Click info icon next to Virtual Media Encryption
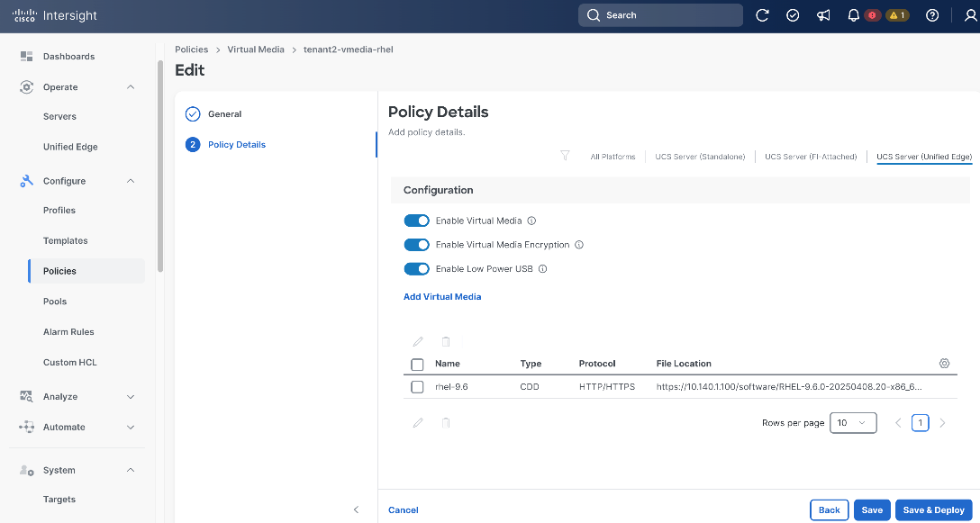 [x=579, y=245]
